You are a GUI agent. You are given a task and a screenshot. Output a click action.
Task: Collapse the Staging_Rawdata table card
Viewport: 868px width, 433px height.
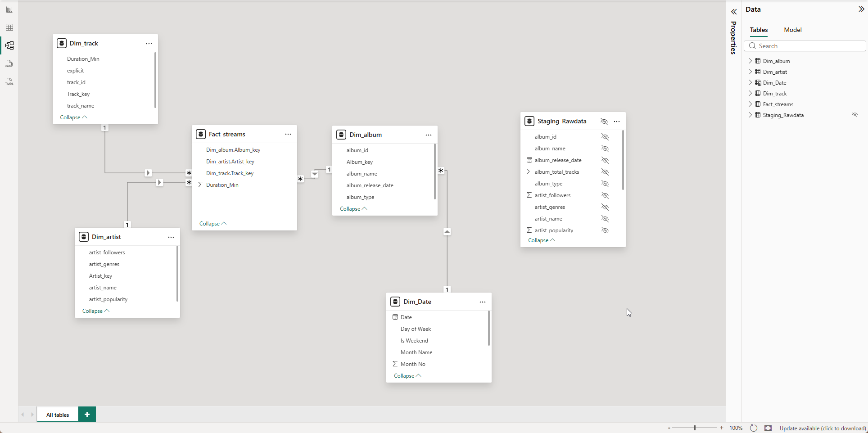pyautogui.click(x=542, y=240)
